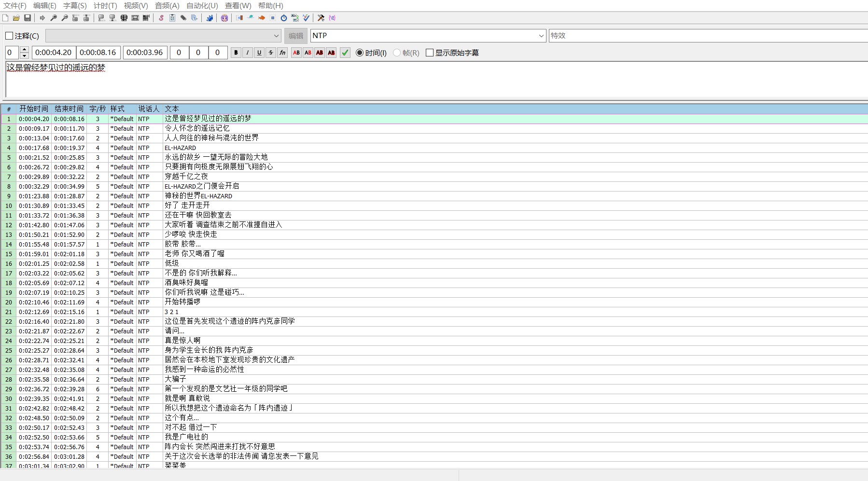Commit changes with green checkmark button

pos(345,53)
